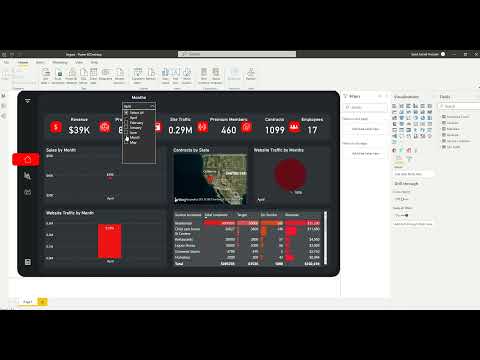
Task: Click the red bar in Website Traffic by Month chart
Action: tap(110, 241)
